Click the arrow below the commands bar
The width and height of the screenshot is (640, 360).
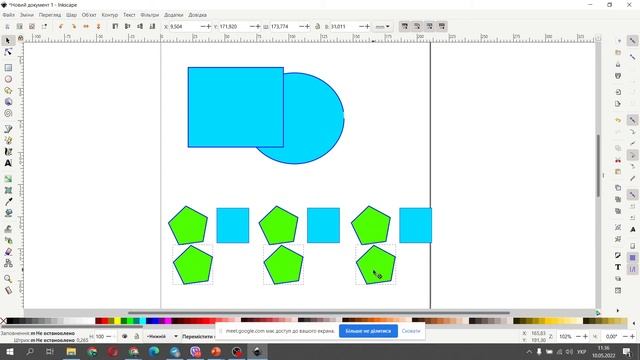pos(618,310)
